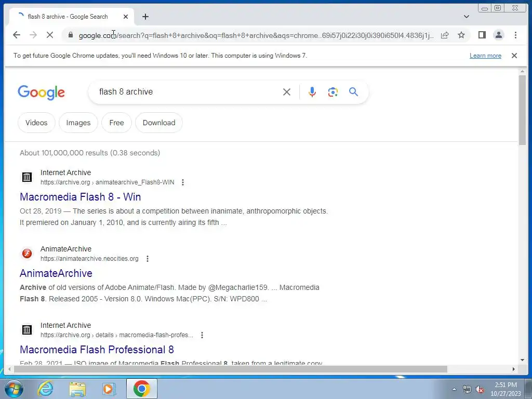Open the clock showing 2:51 PM
532x399 pixels.
[506, 389]
